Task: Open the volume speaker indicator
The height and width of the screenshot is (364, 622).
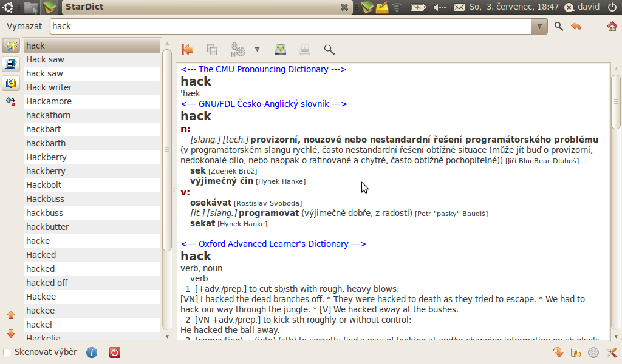Action: pos(439,7)
